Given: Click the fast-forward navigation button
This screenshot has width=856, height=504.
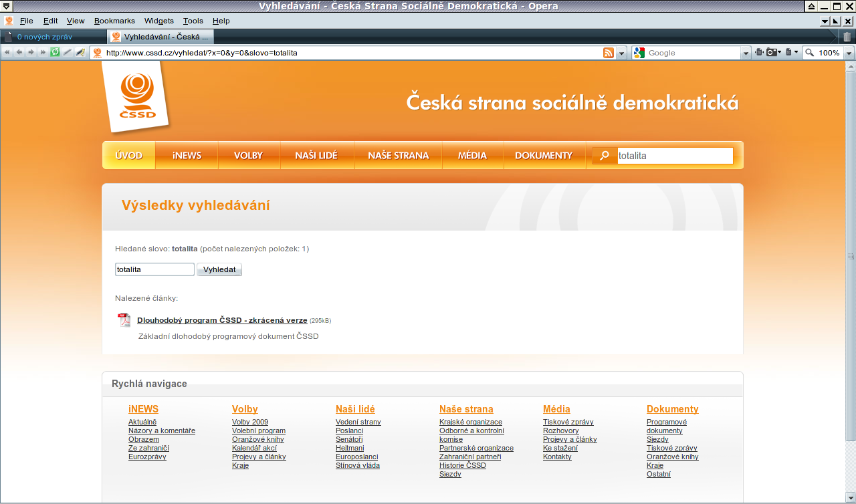Looking at the screenshot, I should click(43, 52).
